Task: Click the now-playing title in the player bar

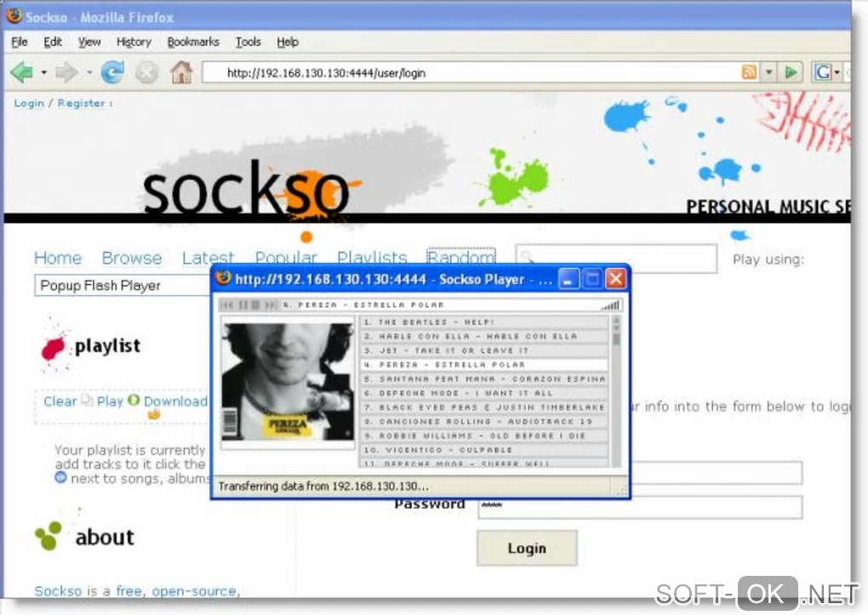Action: coord(363,305)
